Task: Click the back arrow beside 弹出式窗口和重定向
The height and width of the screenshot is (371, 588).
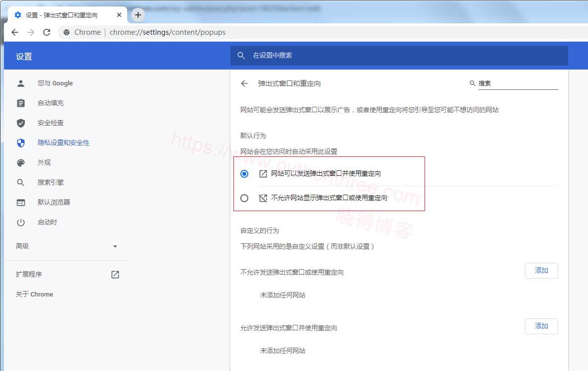Action: pyautogui.click(x=244, y=83)
